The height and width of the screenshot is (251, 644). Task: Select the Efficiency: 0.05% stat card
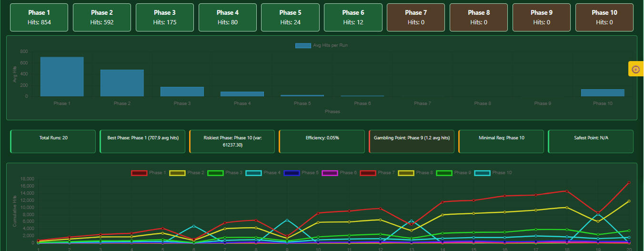coord(322,141)
